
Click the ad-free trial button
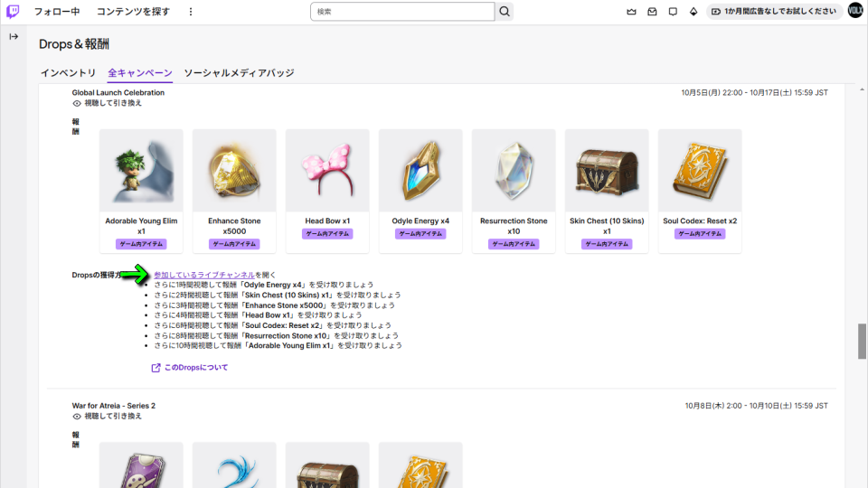point(774,12)
